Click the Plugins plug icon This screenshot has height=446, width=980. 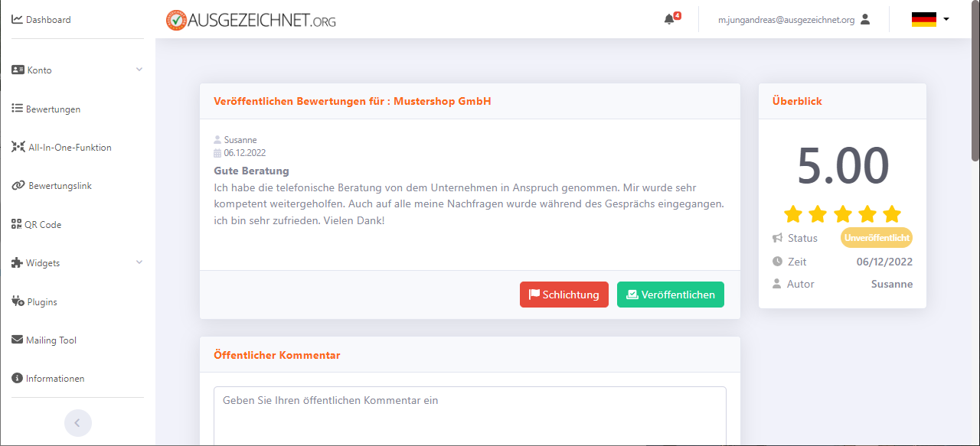(x=18, y=301)
